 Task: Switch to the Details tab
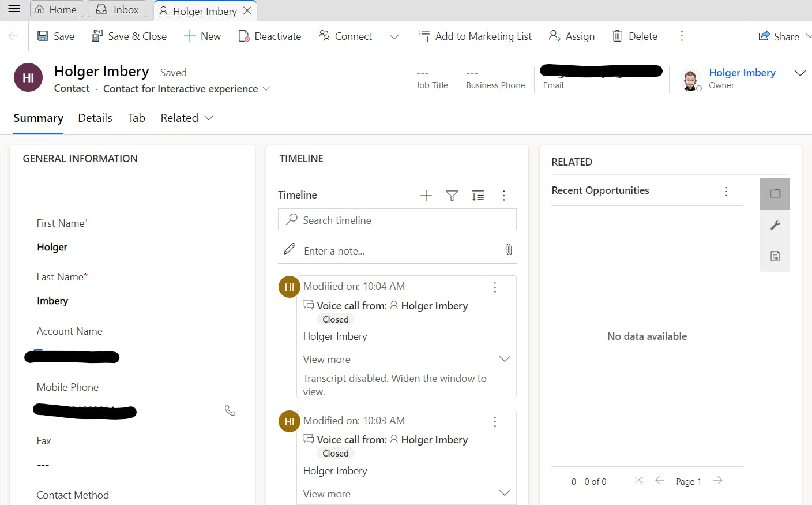95,118
